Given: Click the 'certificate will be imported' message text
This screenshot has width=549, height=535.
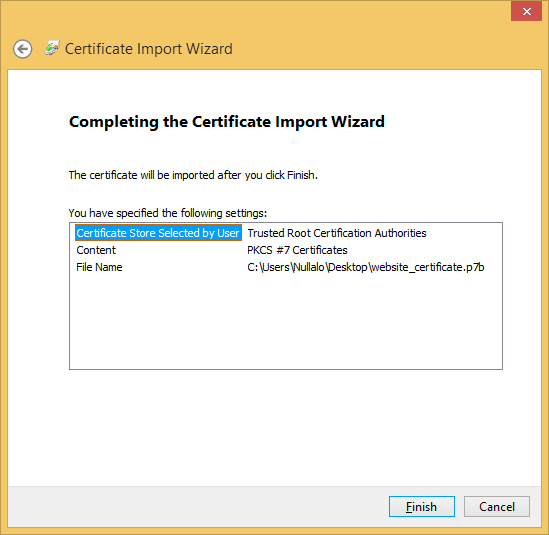Looking at the screenshot, I should coord(193,175).
